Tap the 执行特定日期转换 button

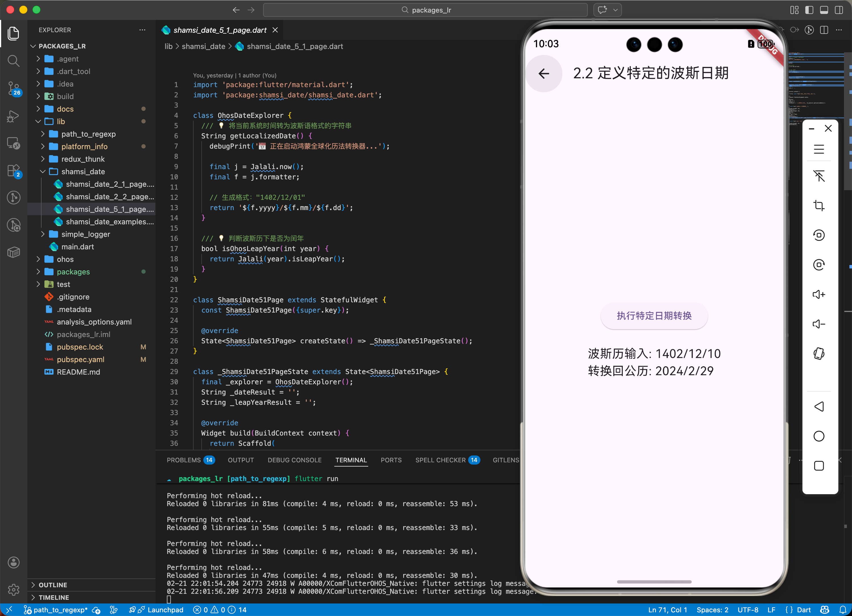pyautogui.click(x=654, y=316)
